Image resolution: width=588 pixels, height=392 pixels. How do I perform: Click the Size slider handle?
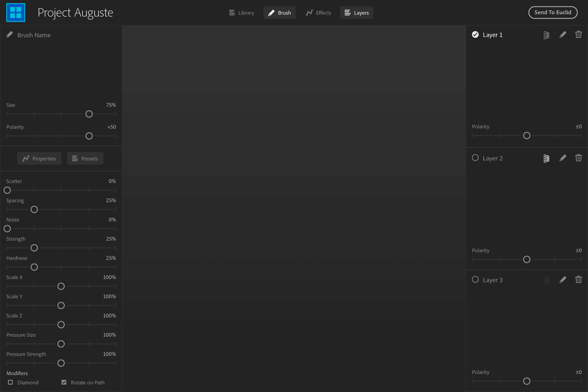coord(89,114)
